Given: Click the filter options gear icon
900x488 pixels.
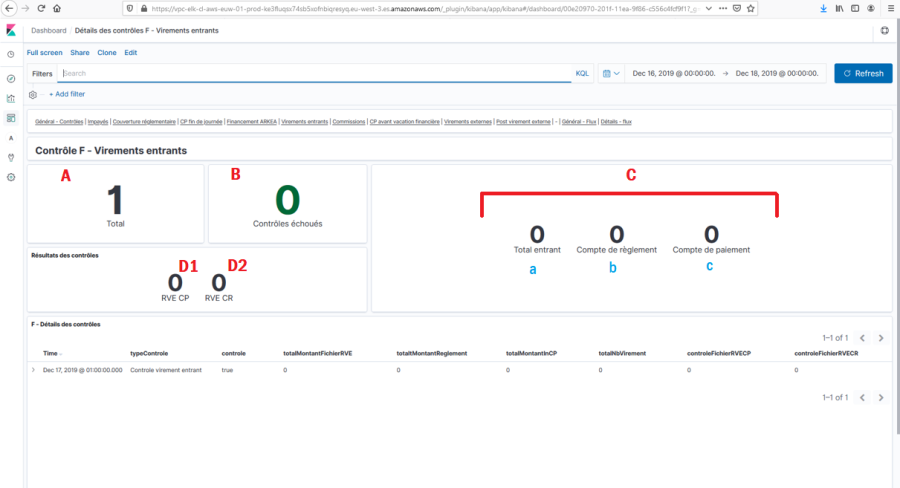Looking at the screenshot, I should tap(33, 94).
